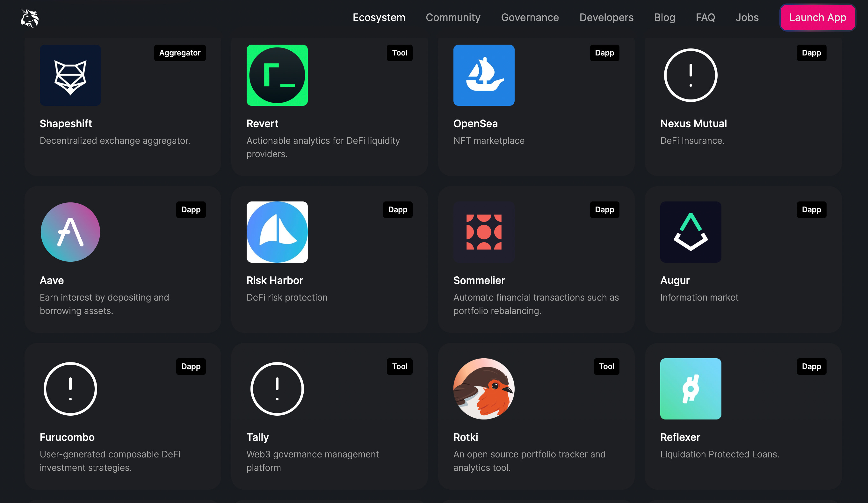868x503 pixels.
Task: Click Nexus Mutual placeholder exclamation icon
Action: 690,75
